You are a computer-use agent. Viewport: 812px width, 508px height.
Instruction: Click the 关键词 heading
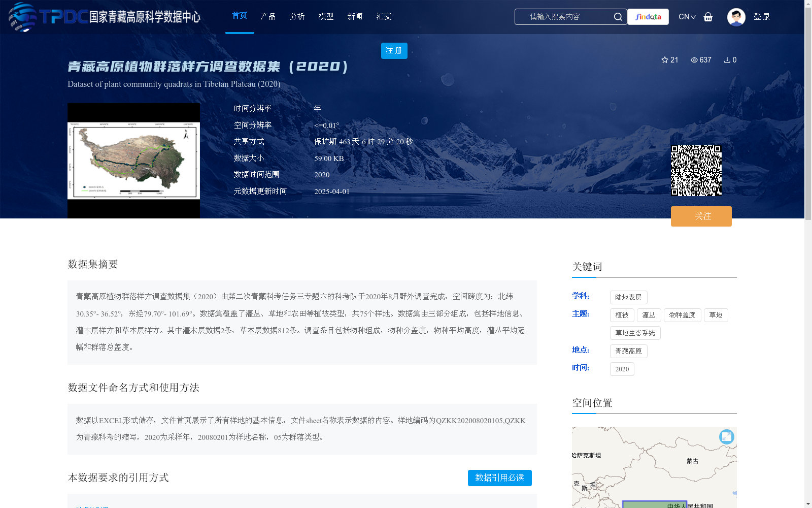[587, 267]
